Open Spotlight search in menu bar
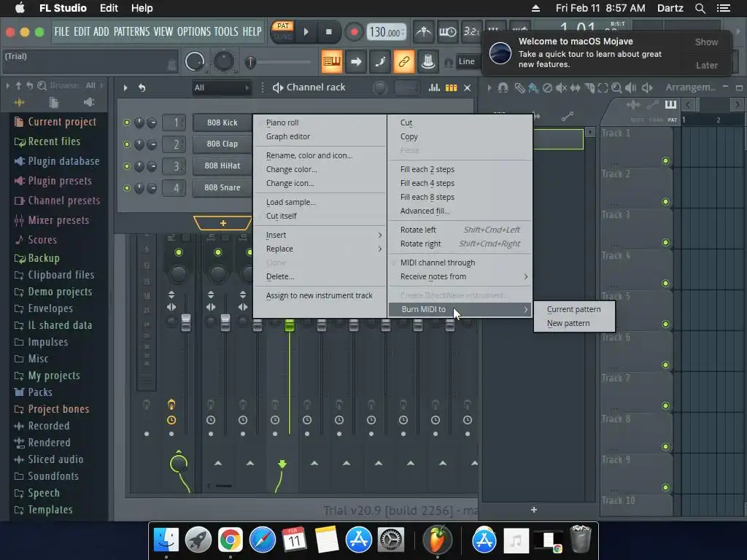This screenshot has width=747, height=560. pos(700,8)
